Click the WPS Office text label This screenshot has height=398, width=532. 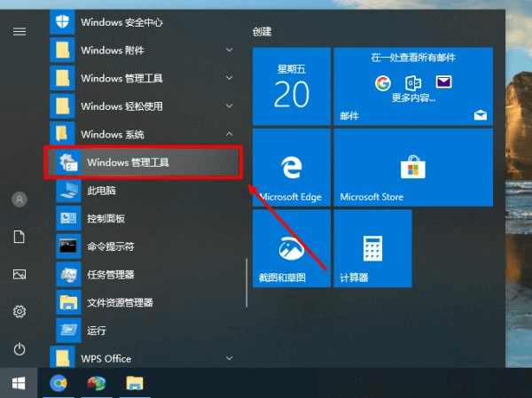[x=106, y=359]
